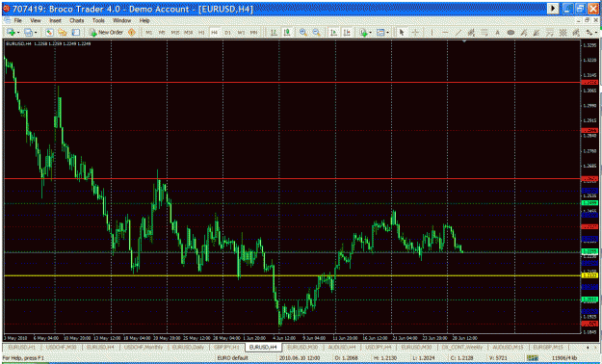
Task: Switch chart to M30 timeframe
Action: tap(189, 33)
